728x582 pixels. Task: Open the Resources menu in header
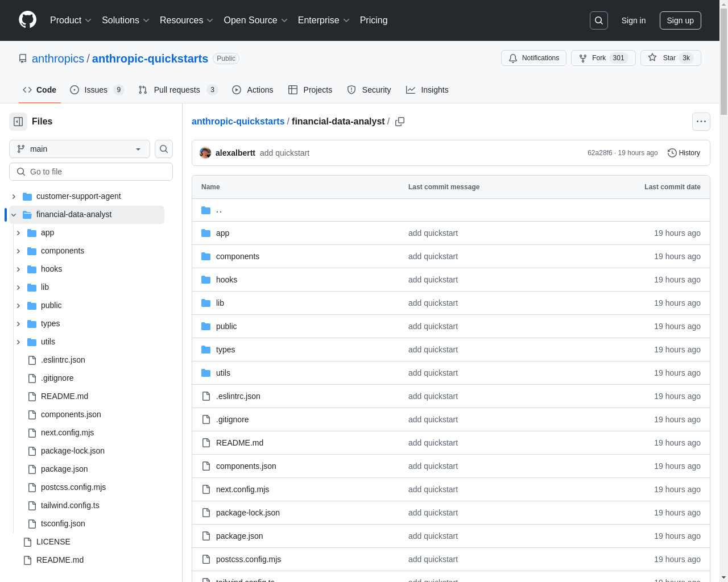[187, 20]
